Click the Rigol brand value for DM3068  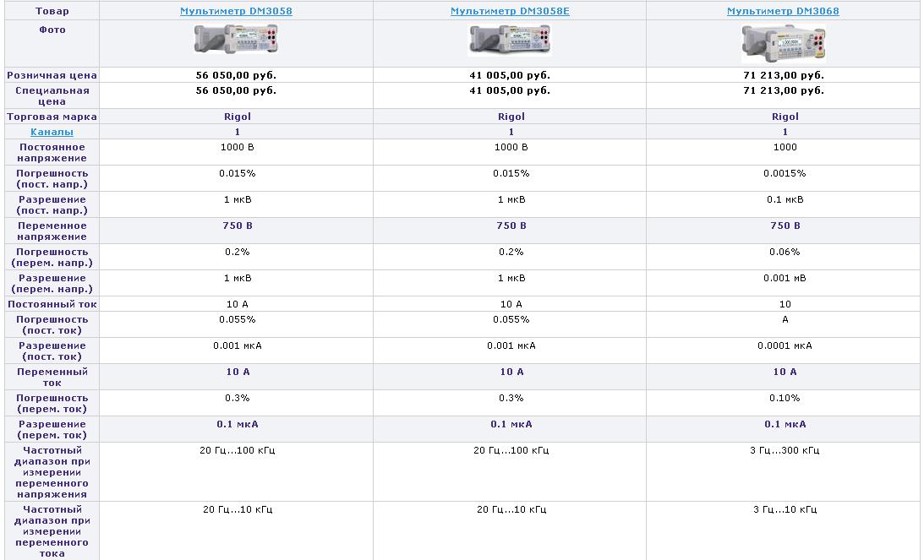point(785,117)
